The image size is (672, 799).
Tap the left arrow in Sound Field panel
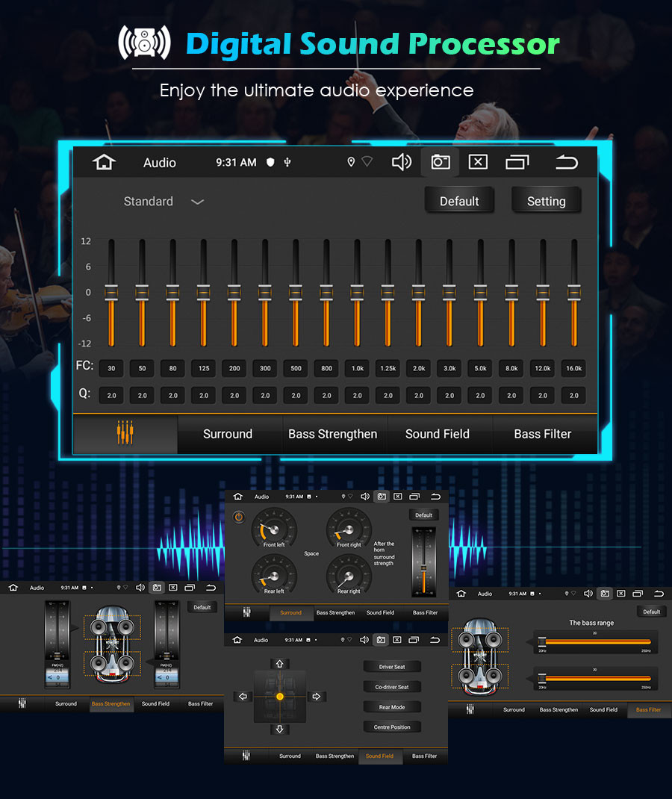coord(243,697)
